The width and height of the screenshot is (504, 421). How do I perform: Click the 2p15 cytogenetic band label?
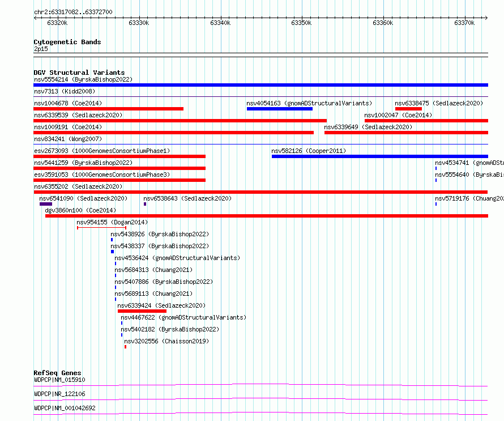pos(41,49)
